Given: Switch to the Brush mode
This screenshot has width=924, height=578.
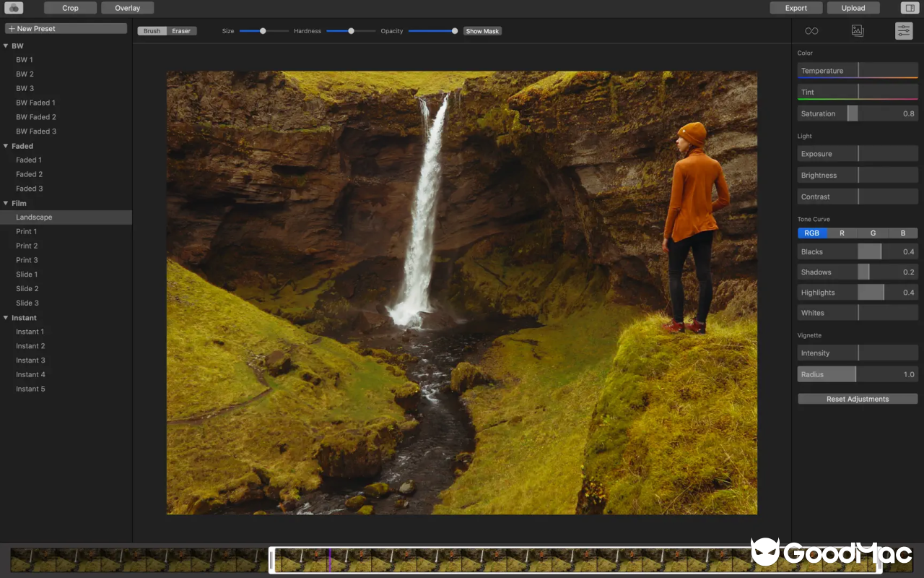Looking at the screenshot, I should point(151,31).
